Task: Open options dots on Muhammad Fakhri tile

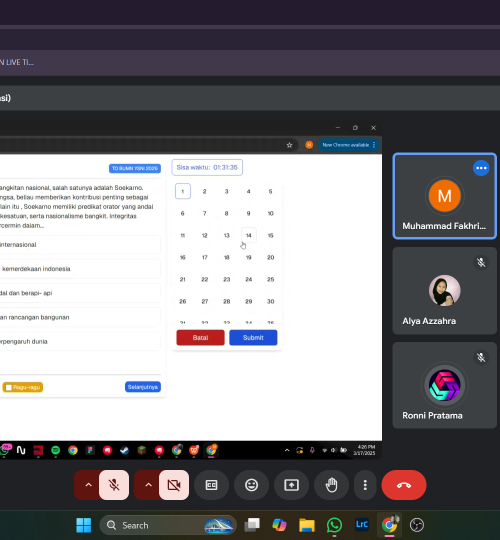Action: coord(481,168)
